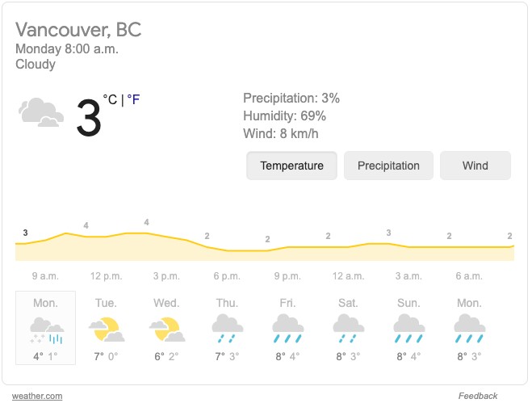Image resolution: width=532 pixels, height=403 pixels.
Task: Switch to the Precipitation chart tab
Action: point(388,166)
